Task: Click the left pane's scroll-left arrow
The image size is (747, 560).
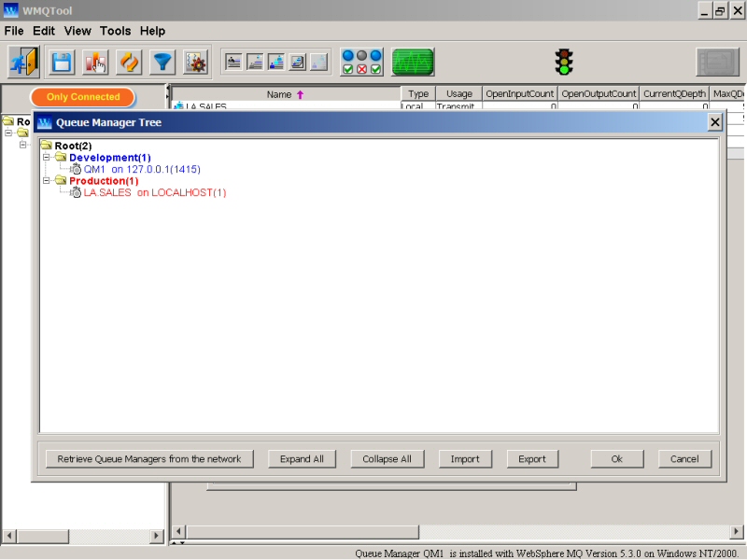Action: (9, 536)
